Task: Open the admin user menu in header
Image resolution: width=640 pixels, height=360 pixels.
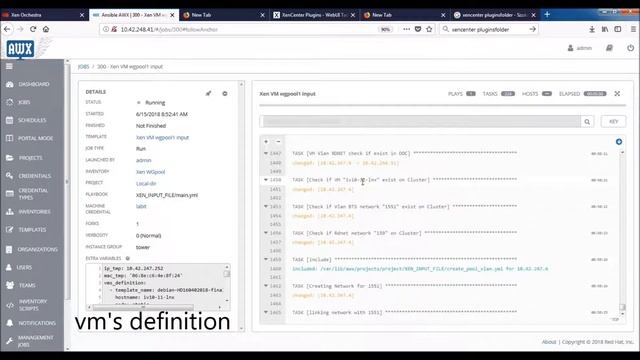Action: coord(580,48)
